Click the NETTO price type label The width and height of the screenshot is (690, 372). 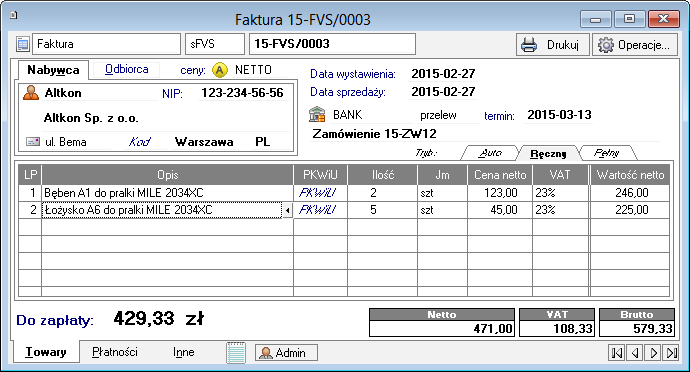point(253,70)
